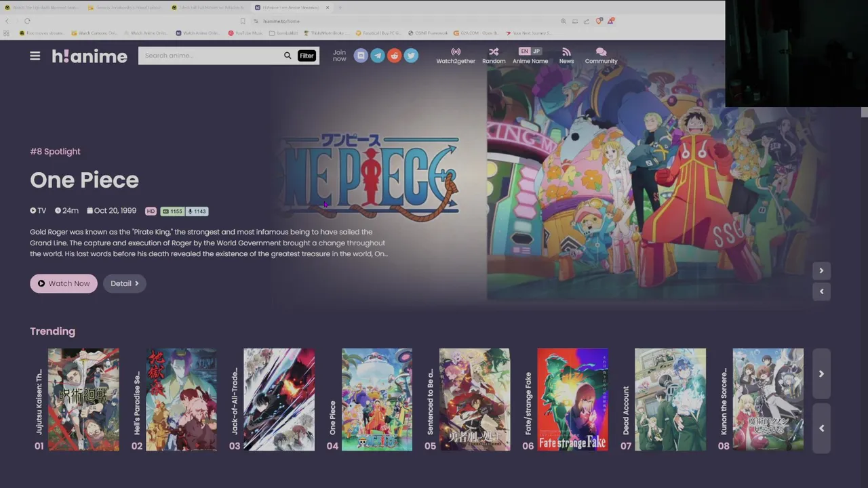The width and height of the screenshot is (868, 488).
Task: Click Watch Now for One Piece
Action: tap(64, 283)
